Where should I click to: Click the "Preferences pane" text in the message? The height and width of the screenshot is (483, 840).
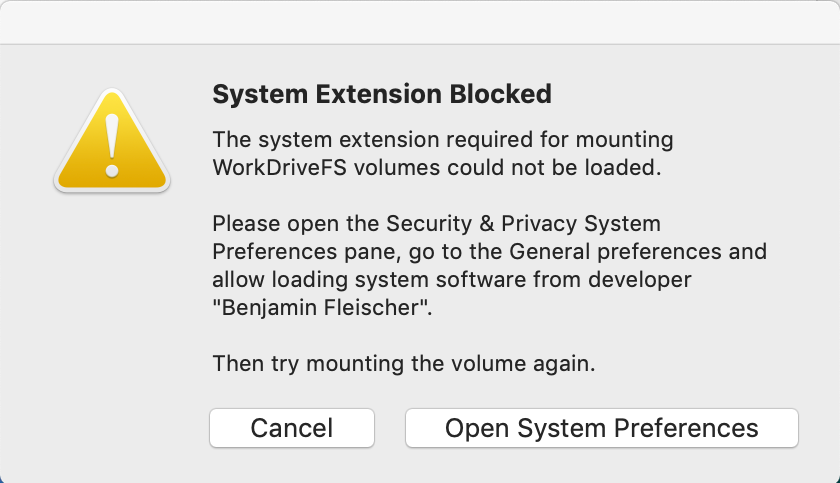tap(300, 251)
